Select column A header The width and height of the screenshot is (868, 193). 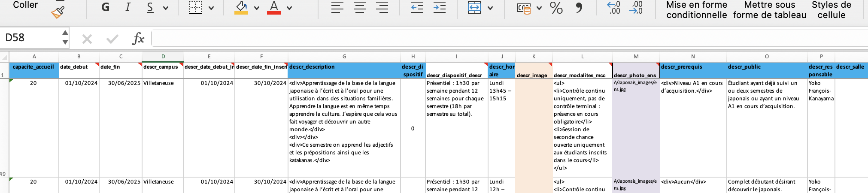coord(34,57)
